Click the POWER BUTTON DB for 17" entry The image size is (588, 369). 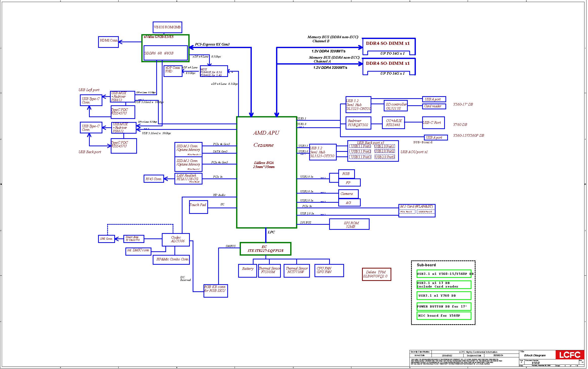pos(444,306)
